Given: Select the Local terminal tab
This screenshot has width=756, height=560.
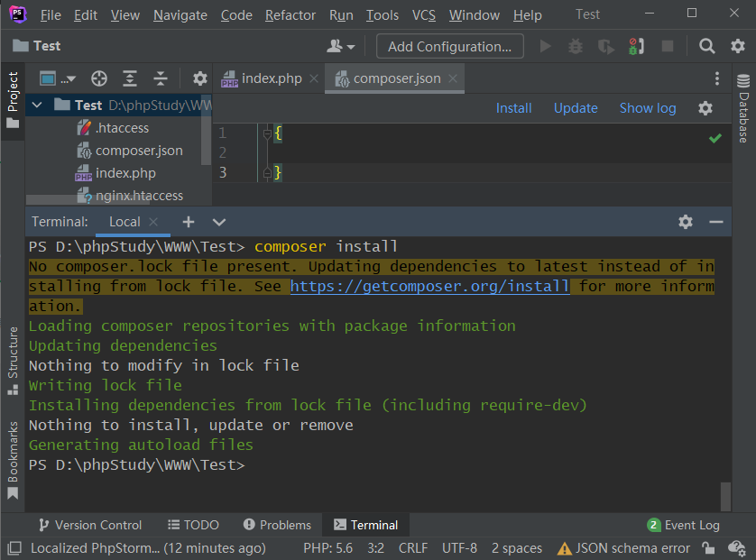Looking at the screenshot, I should click(124, 222).
